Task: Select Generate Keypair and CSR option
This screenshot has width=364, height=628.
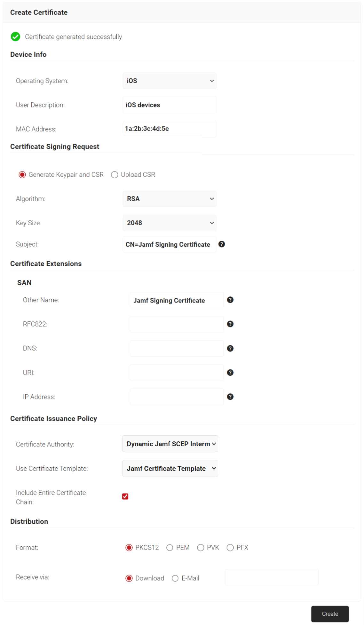Action: [22, 175]
